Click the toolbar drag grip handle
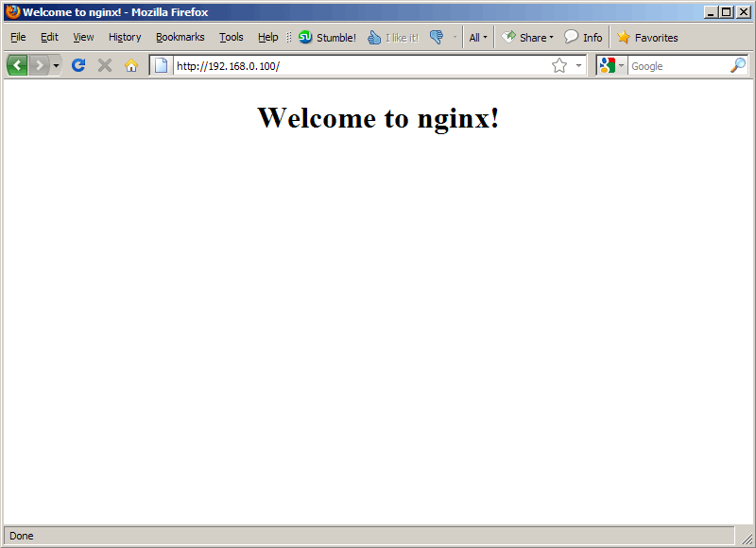The image size is (756, 548). (289, 37)
